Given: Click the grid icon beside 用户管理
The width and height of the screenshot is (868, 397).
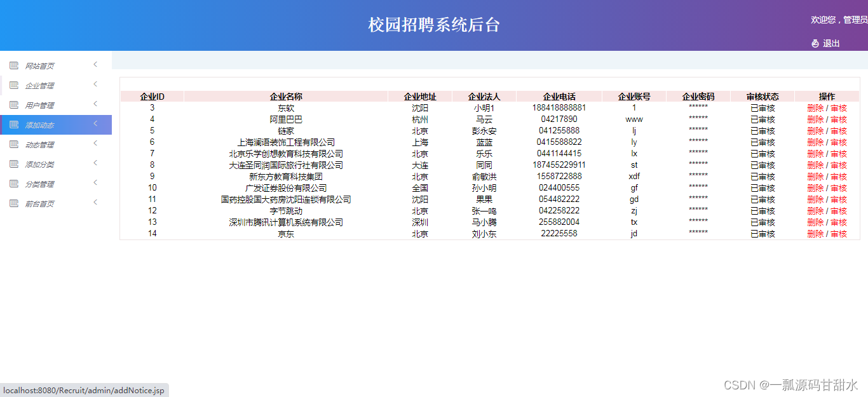Looking at the screenshot, I should coord(14,105).
